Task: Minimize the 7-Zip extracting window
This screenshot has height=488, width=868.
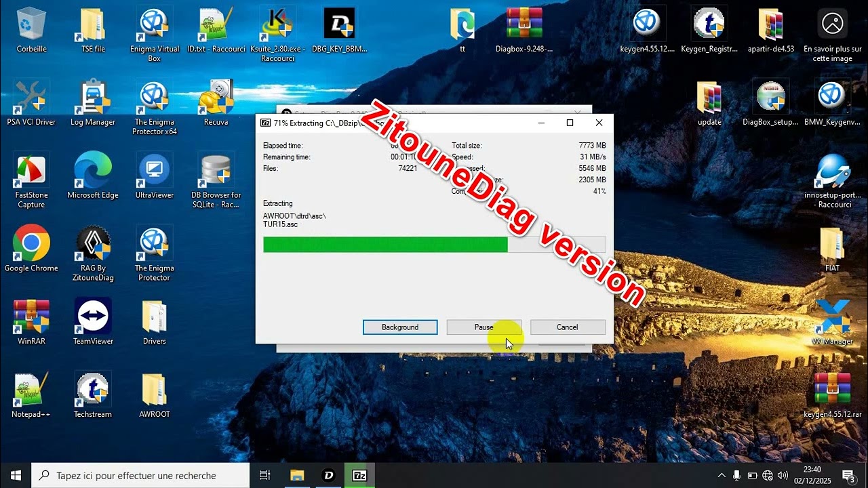Action: point(541,123)
